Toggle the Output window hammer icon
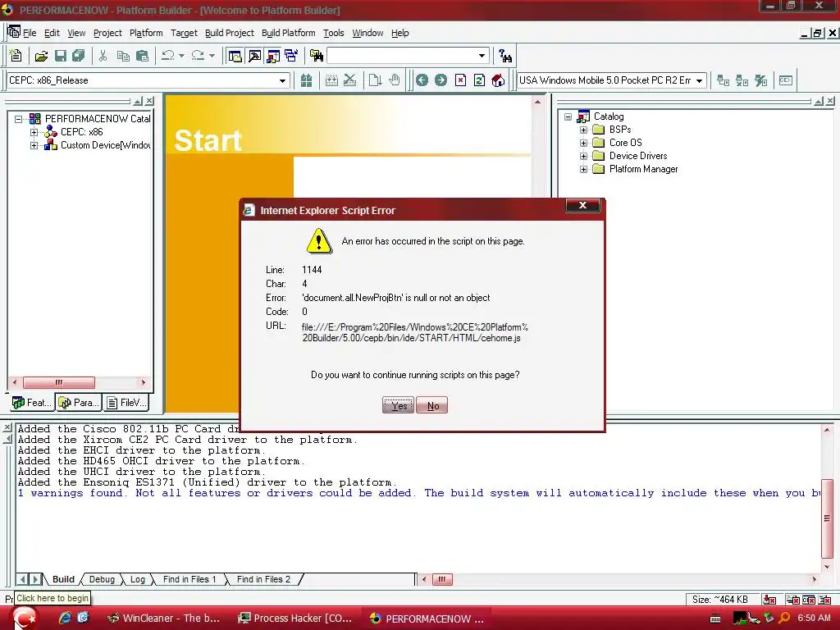 pos(254,56)
